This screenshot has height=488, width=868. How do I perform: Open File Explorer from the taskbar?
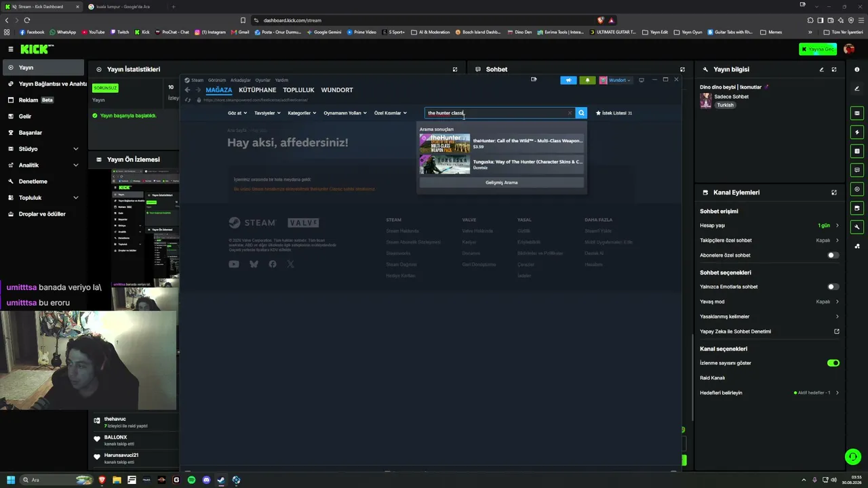117,480
